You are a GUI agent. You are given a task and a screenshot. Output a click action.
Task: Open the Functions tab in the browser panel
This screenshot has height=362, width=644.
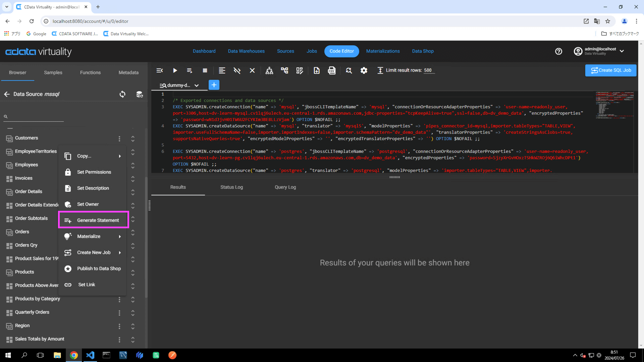90,72
